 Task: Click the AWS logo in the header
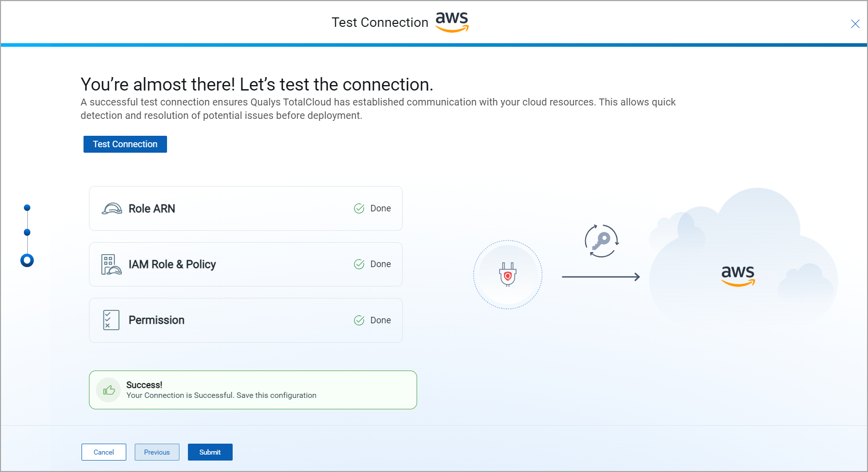452,22
